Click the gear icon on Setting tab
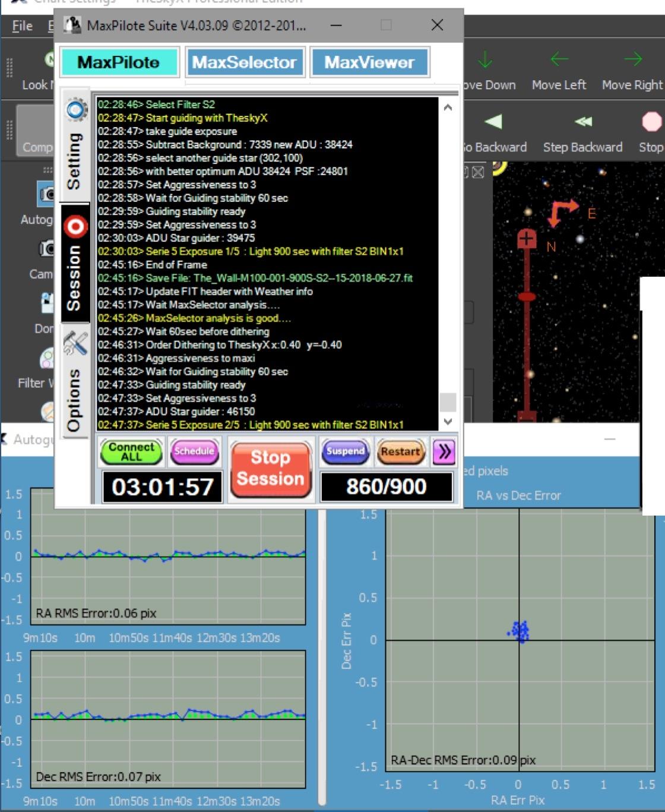This screenshot has width=665, height=812. [76, 110]
